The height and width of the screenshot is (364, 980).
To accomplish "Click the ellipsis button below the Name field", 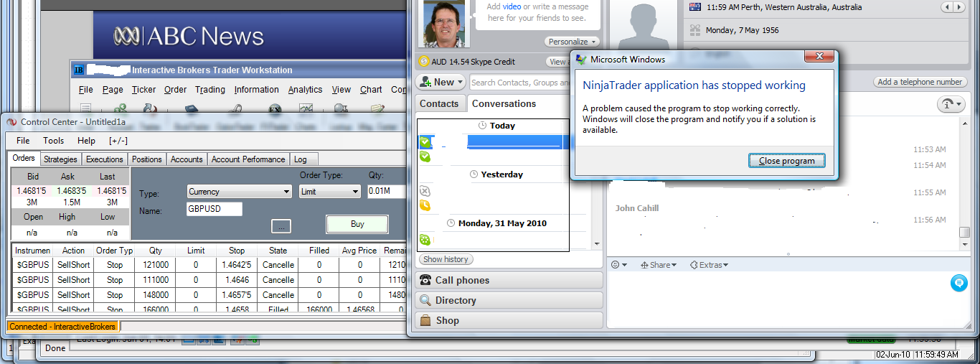I will [281, 226].
